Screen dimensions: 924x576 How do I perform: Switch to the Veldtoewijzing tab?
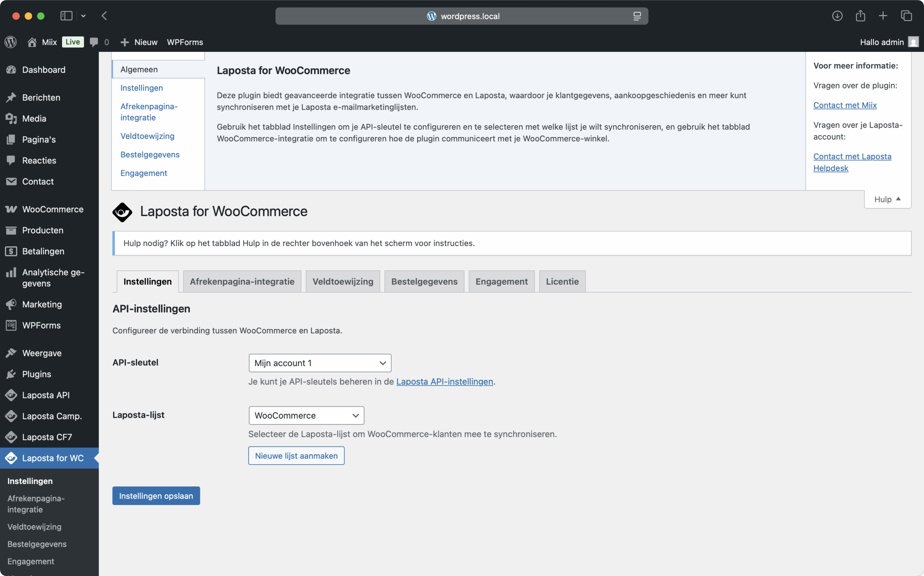pyautogui.click(x=343, y=282)
